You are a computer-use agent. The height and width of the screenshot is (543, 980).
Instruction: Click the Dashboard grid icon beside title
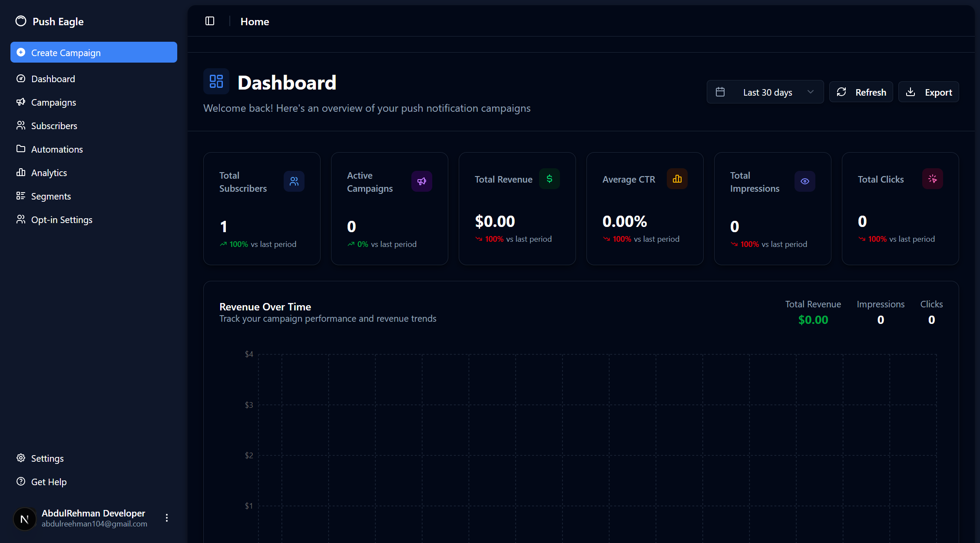click(216, 81)
